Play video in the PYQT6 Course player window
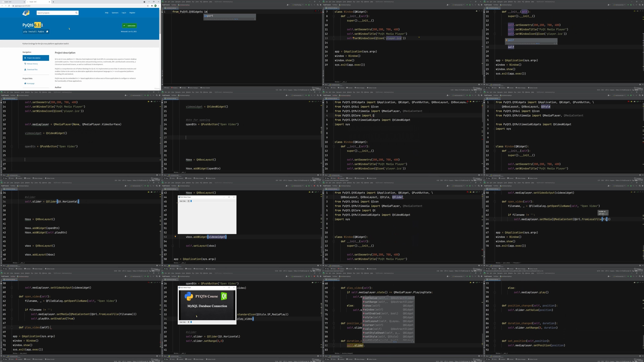This screenshot has height=362, width=644. (x=189, y=322)
